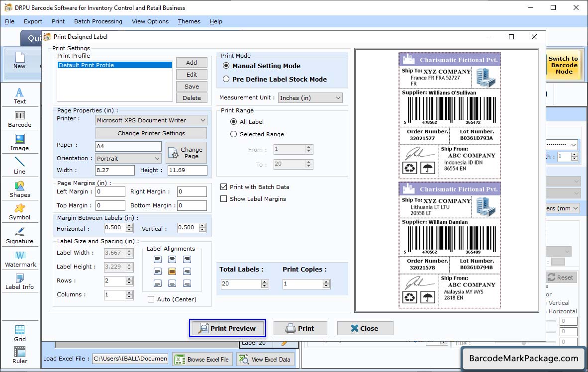
Task: Select Pre Define Label Stock Mode
Action: pyautogui.click(x=226, y=79)
